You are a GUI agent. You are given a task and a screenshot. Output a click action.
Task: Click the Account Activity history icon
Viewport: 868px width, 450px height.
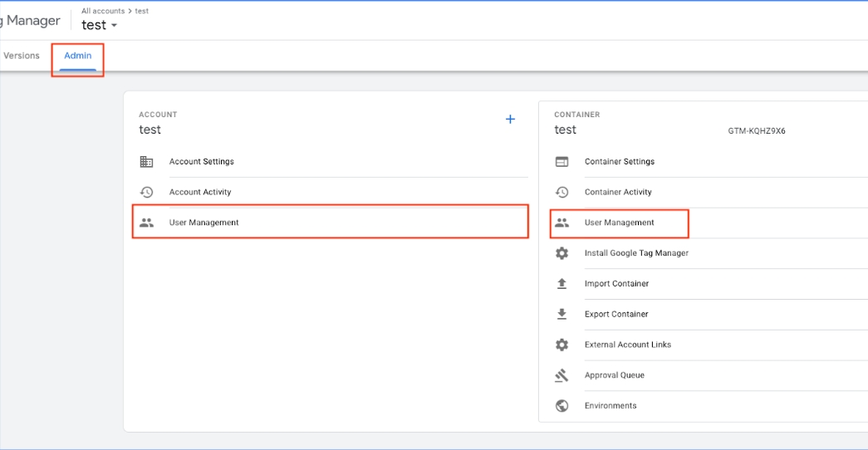pyautogui.click(x=146, y=192)
